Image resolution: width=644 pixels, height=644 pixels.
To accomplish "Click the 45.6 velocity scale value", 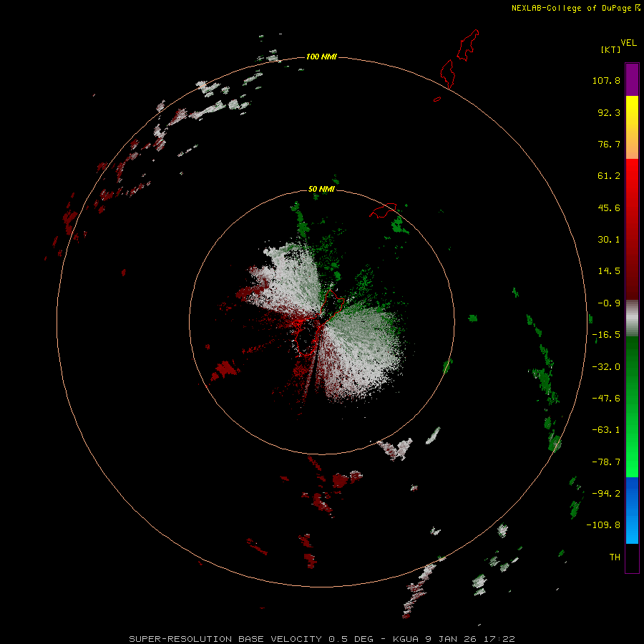I will click(x=609, y=208).
